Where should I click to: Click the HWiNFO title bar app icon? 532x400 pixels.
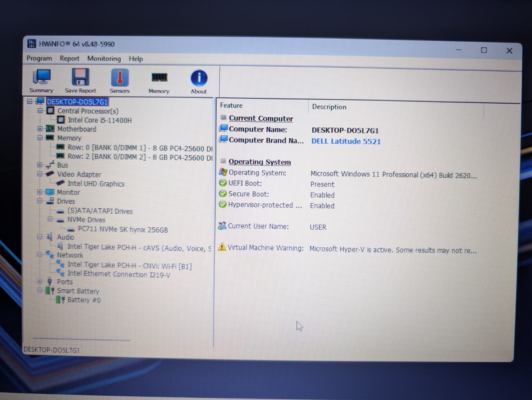pyautogui.click(x=32, y=44)
